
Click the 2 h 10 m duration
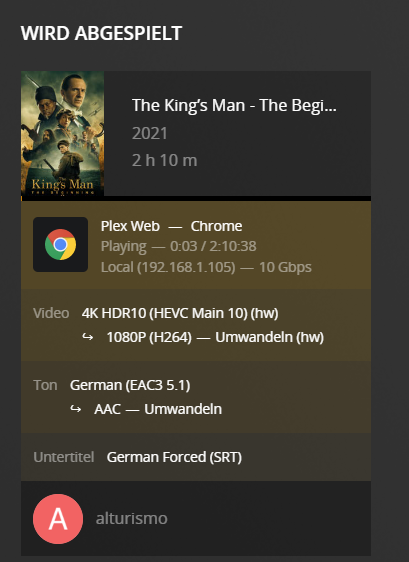(165, 160)
